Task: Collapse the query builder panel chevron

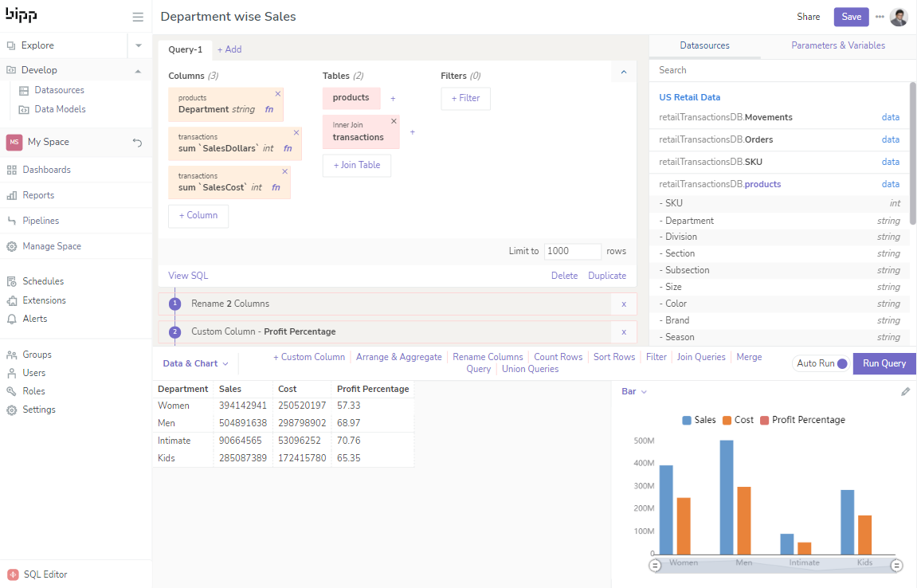Action: click(x=623, y=72)
